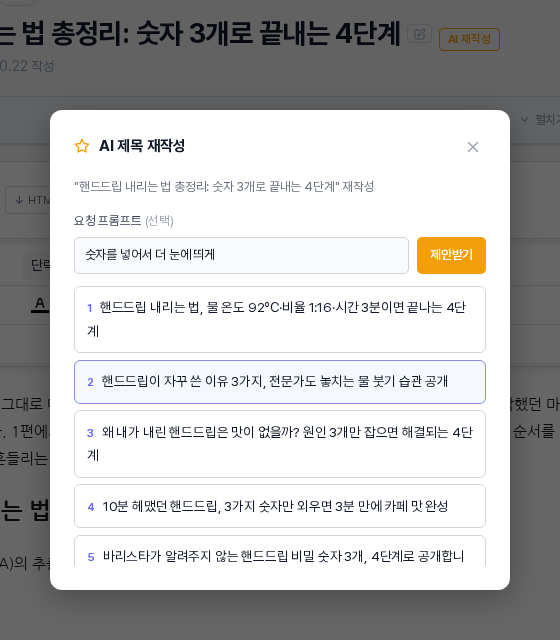Close the AI 제목 재작성 dialog
Viewport: 560px width, 640px height.
pyautogui.click(x=473, y=147)
